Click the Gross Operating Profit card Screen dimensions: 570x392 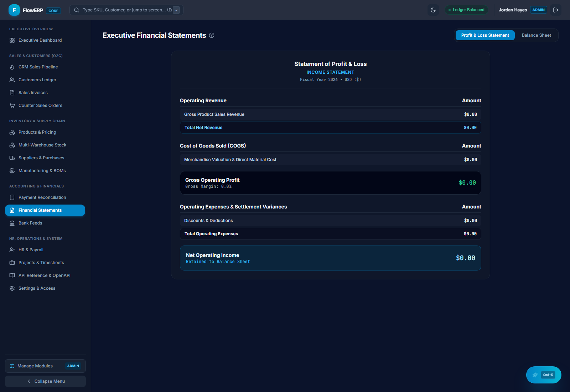(x=331, y=183)
